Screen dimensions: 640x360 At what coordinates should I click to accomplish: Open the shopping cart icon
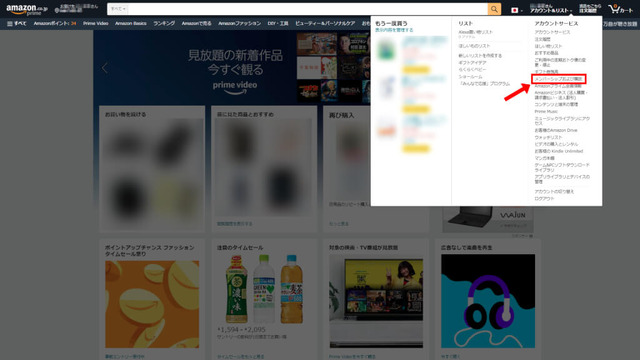620,9
